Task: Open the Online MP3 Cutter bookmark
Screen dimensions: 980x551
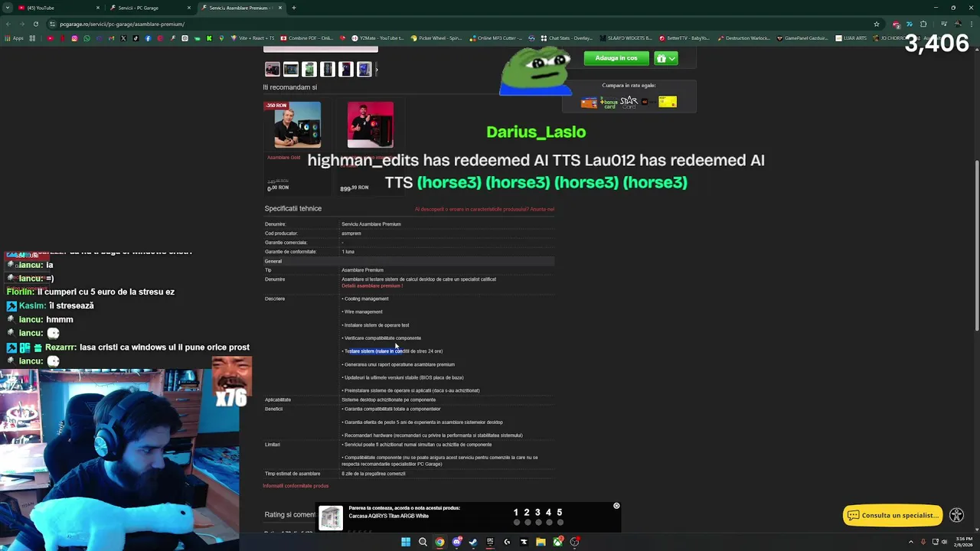Action: click(x=495, y=38)
